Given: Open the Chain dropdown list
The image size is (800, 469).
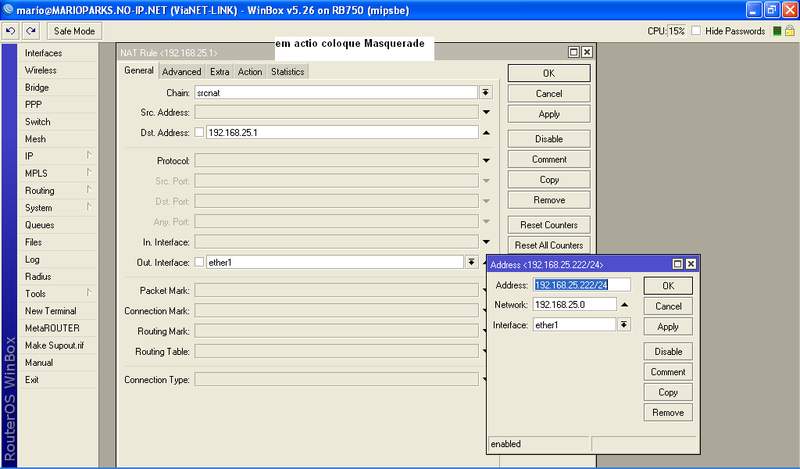Looking at the screenshot, I should tap(486, 93).
